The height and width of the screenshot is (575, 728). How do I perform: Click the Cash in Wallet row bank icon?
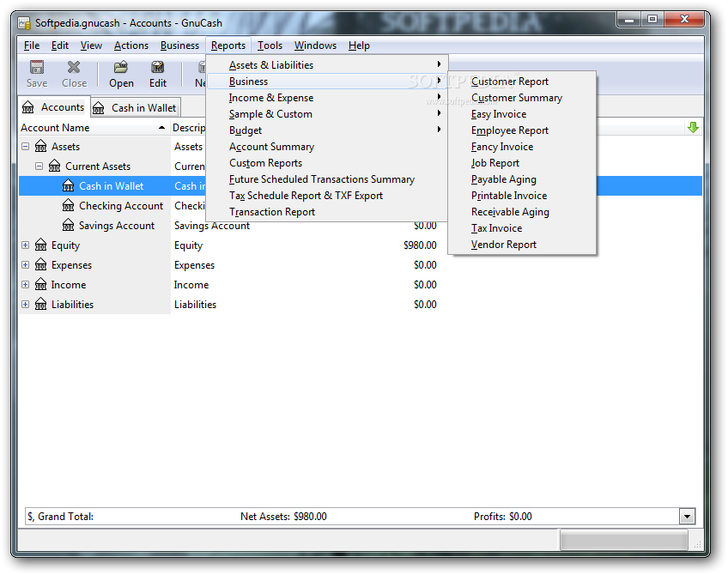tap(69, 186)
